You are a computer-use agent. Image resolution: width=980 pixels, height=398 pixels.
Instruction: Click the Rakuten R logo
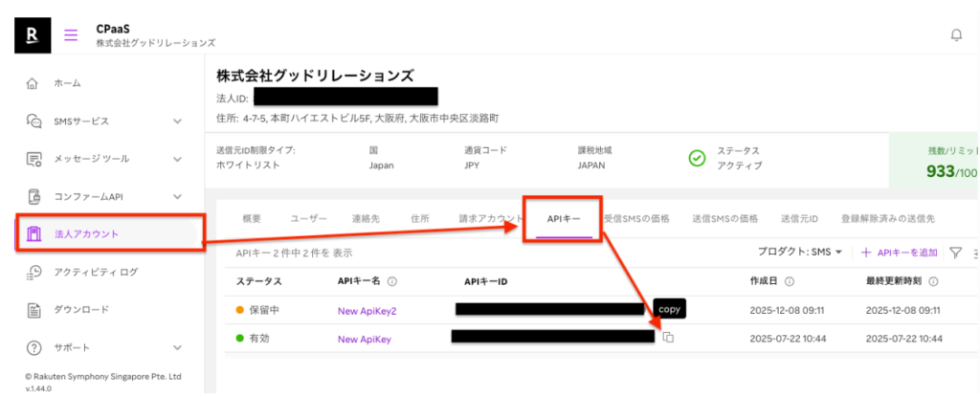click(x=33, y=34)
